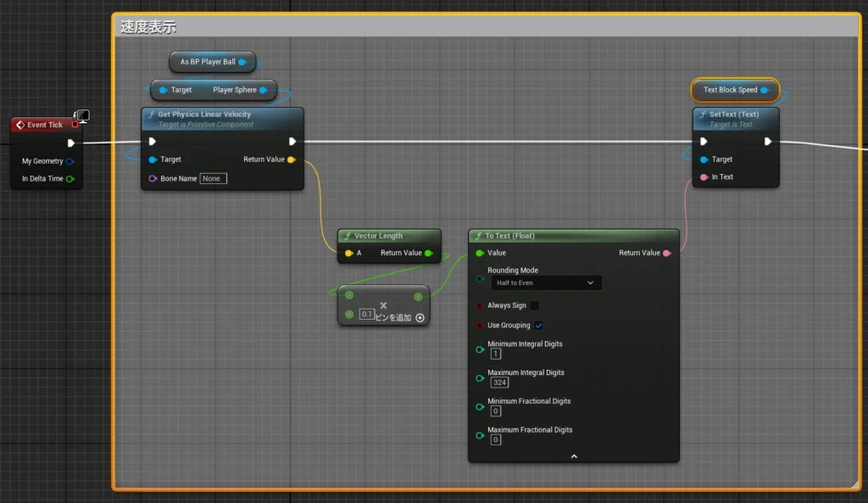Enable the Always Sign checkbox
The width and height of the screenshot is (868, 503).
534,305
